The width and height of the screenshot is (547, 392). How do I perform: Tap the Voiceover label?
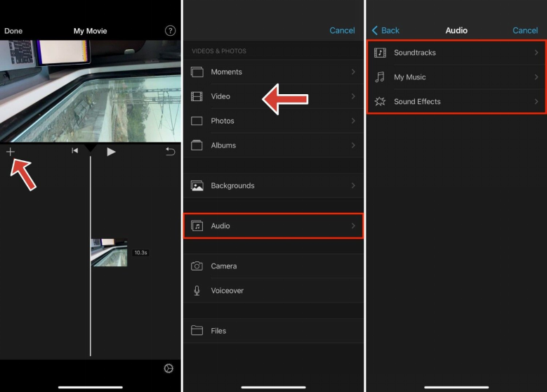tap(227, 290)
